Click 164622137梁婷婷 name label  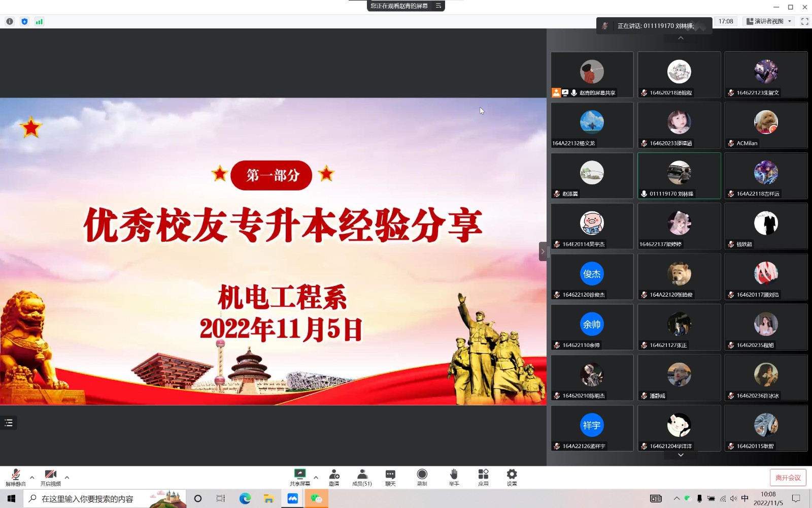point(660,244)
